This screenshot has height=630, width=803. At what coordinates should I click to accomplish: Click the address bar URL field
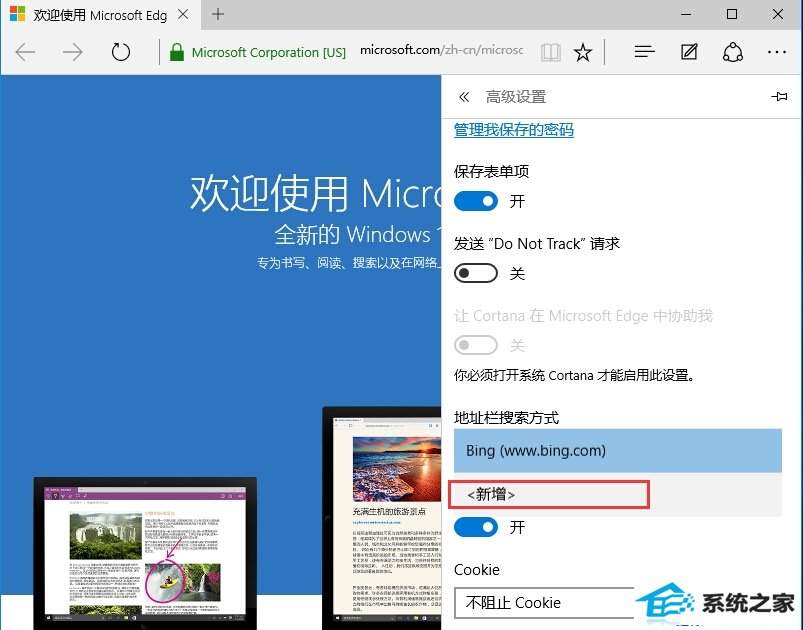coord(441,50)
